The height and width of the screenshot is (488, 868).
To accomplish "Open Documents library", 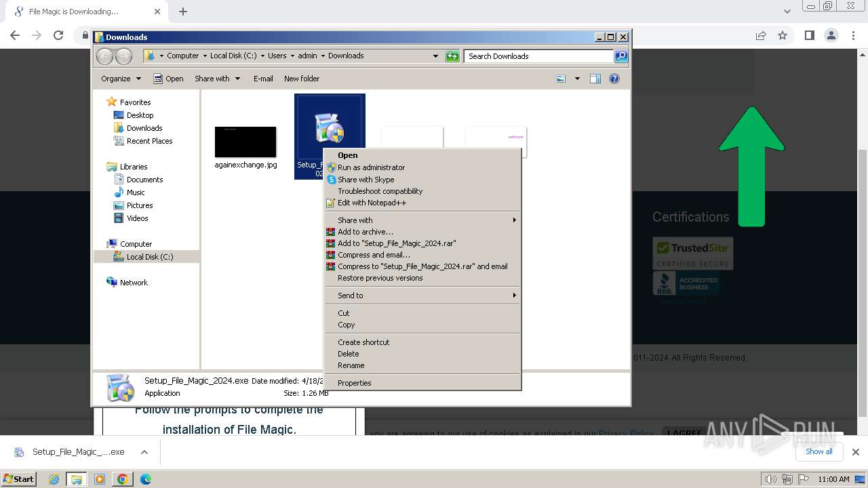I will (x=144, y=180).
